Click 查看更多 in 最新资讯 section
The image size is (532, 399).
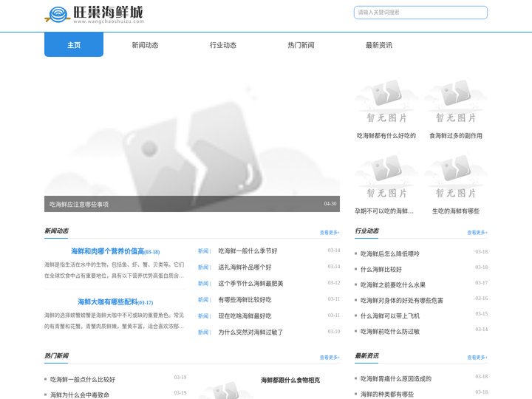[x=477, y=358]
